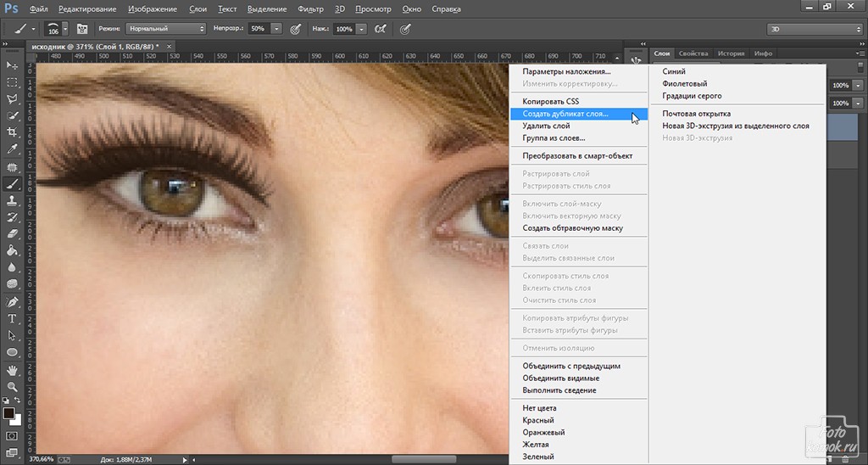
Task: Select the History Brush tool
Action: point(12,216)
